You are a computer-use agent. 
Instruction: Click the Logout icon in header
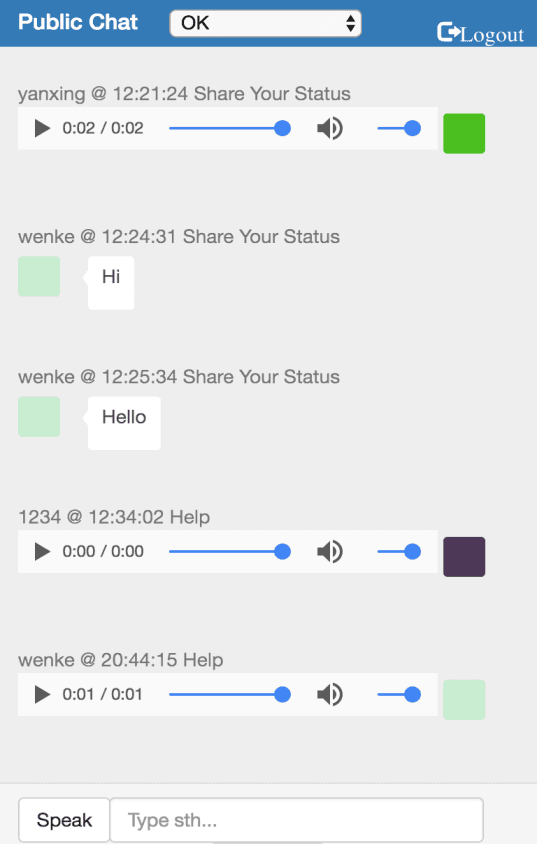tap(447, 32)
